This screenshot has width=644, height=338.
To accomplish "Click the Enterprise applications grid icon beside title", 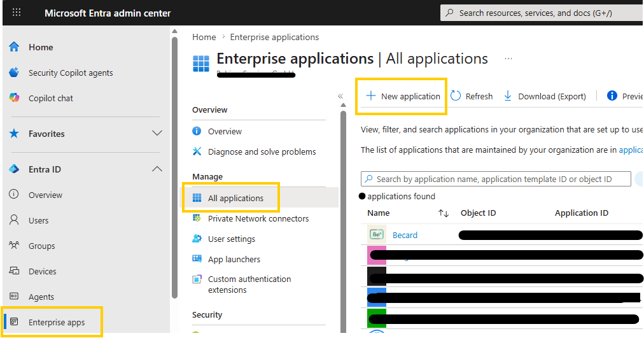I will pos(201,63).
